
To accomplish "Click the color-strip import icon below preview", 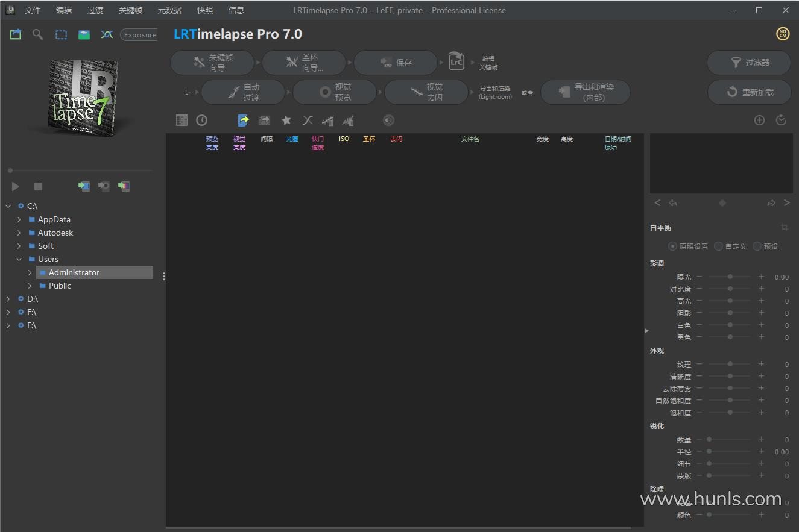I will [124, 186].
